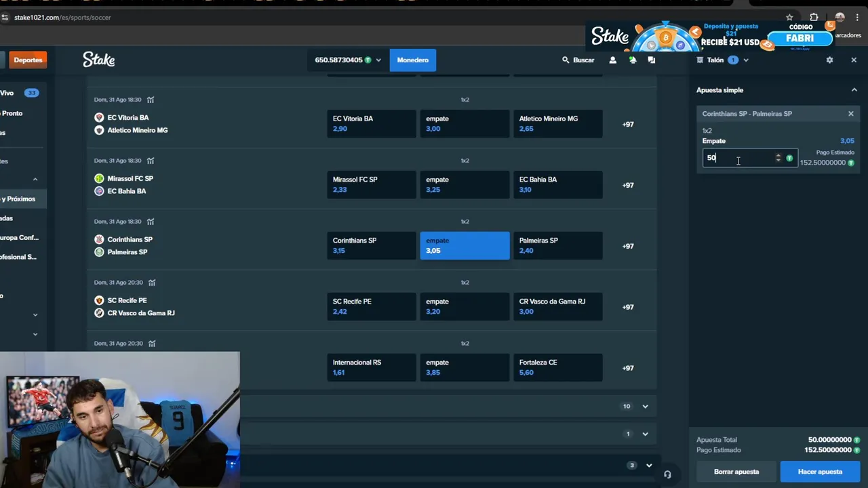
Task: Select Corinthians SP odds 3,15
Action: pyautogui.click(x=371, y=245)
